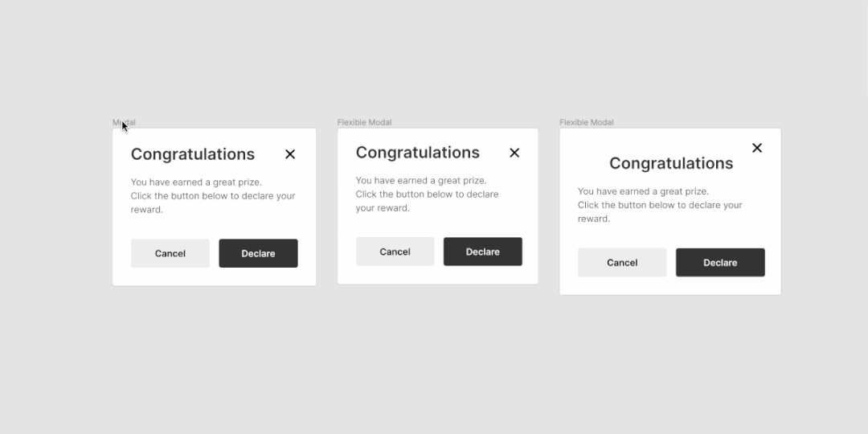Click the Declare button in the left Modal

pos(258,253)
